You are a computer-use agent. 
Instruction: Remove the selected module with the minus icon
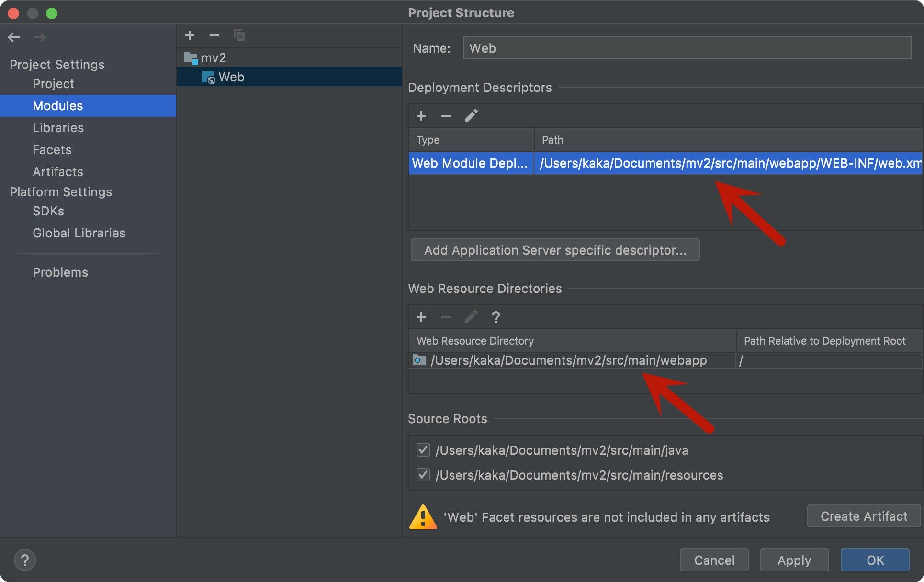[x=214, y=35]
